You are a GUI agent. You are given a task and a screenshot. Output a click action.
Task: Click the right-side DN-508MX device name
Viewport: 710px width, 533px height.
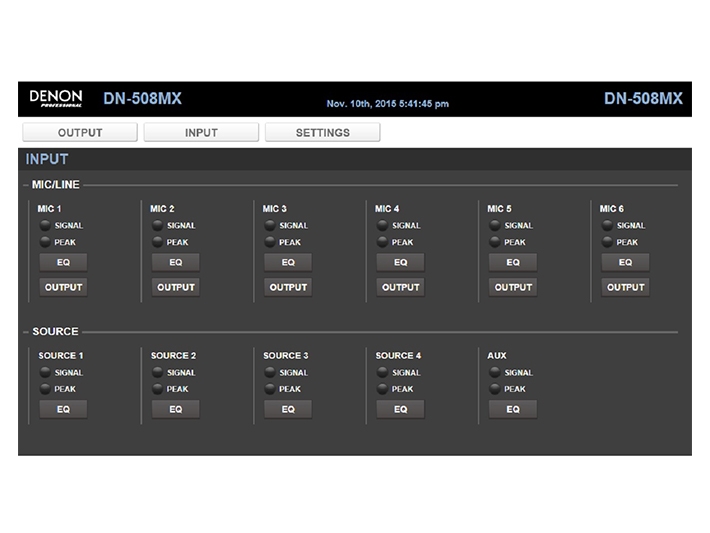[x=643, y=98]
